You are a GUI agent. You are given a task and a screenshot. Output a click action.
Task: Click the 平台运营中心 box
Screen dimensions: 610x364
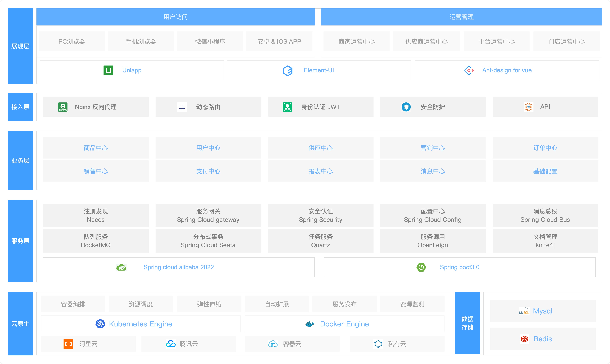(497, 41)
